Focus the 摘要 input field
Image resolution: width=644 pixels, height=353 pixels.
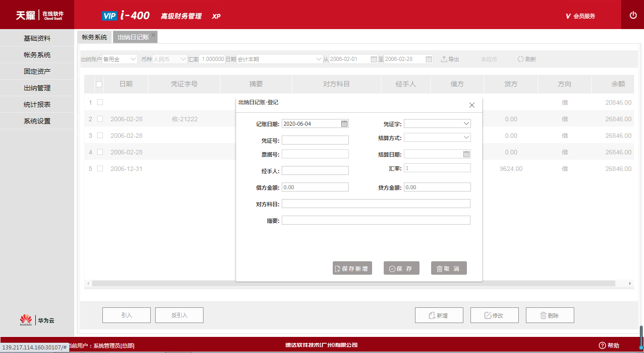376,220
